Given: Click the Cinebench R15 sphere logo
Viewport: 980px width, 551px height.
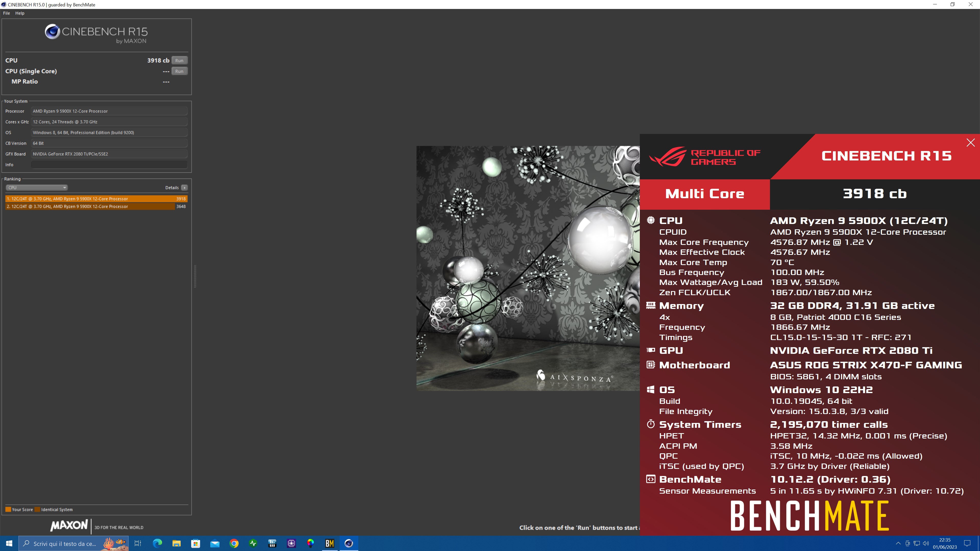Looking at the screenshot, I should 52,32.
